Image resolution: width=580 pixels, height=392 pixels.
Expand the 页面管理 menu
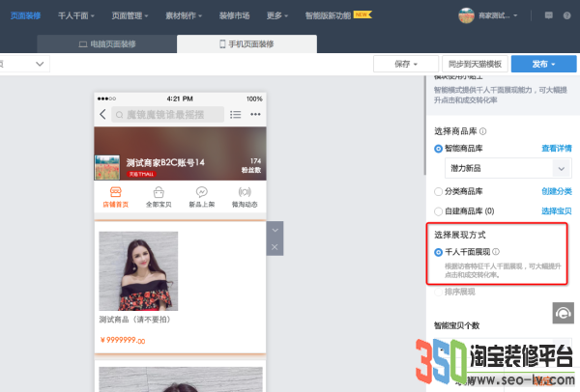click(x=130, y=15)
